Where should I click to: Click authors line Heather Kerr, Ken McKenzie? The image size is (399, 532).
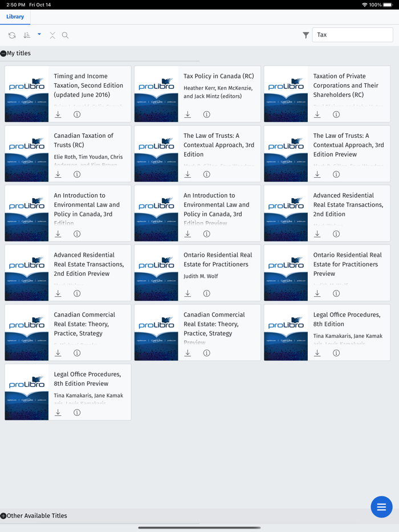[218, 92]
